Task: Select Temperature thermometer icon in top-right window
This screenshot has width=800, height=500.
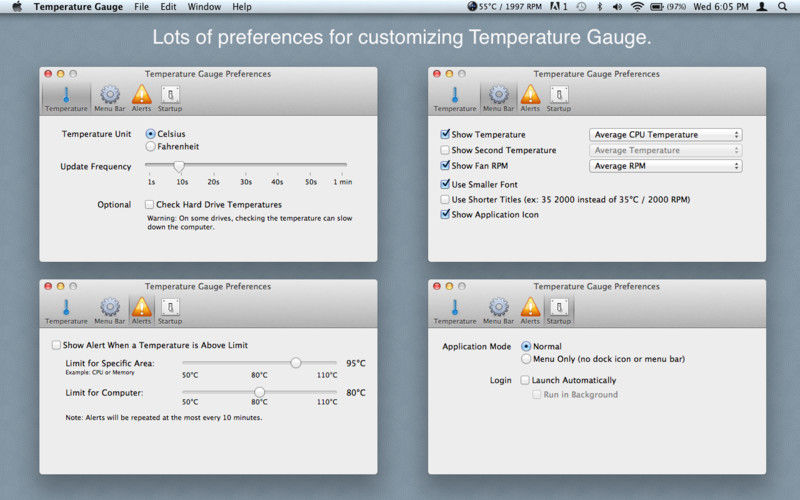Action: (455, 95)
